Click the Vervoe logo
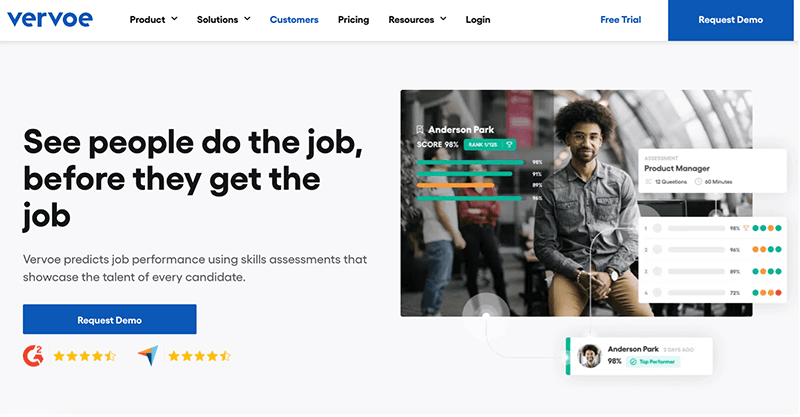The width and height of the screenshot is (800, 417). coord(50,19)
